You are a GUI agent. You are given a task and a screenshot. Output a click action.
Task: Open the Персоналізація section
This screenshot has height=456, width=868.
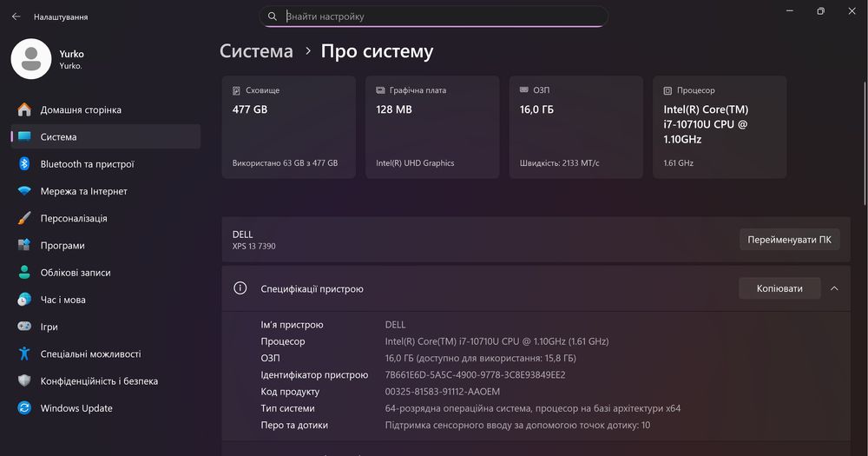coord(106,218)
